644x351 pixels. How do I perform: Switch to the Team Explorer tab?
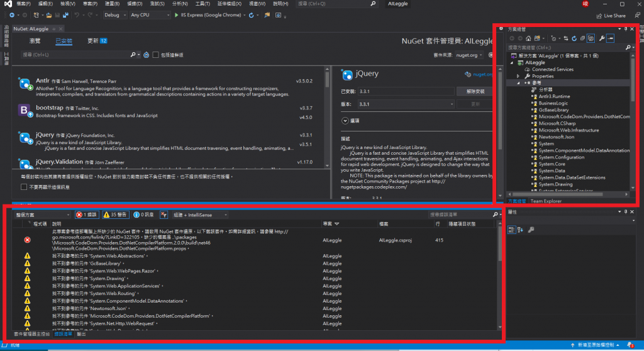point(546,201)
